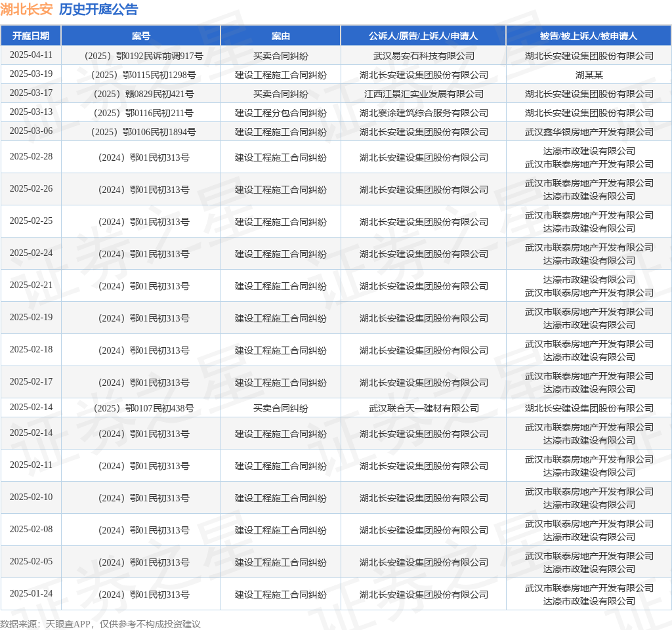Click the date 2025-02-19
Viewport: 672px width, 630px height.
(x=31, y=317)
